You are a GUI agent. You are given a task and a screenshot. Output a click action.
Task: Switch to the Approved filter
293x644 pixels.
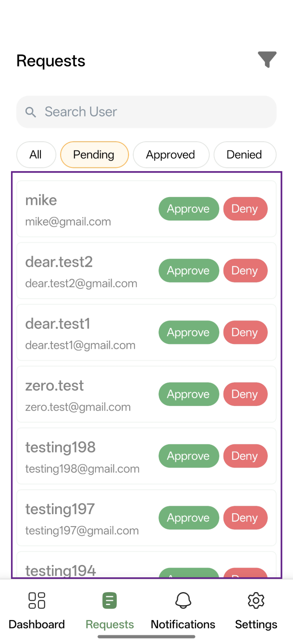point(171,155)
